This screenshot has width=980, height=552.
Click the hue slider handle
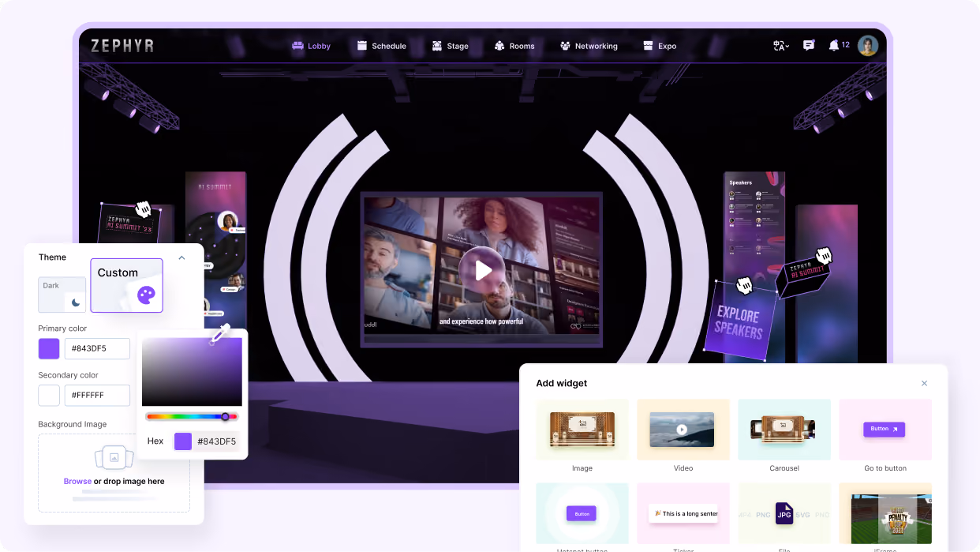point(225,416)
